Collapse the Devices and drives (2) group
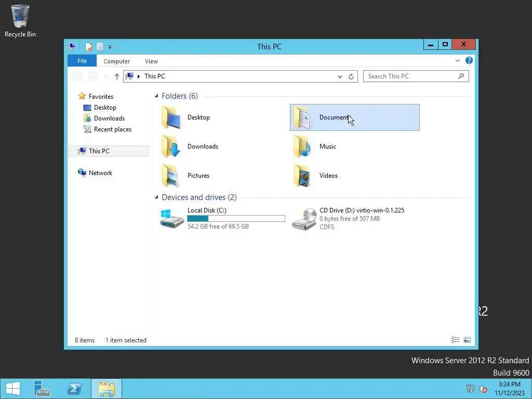 point(156,197)
